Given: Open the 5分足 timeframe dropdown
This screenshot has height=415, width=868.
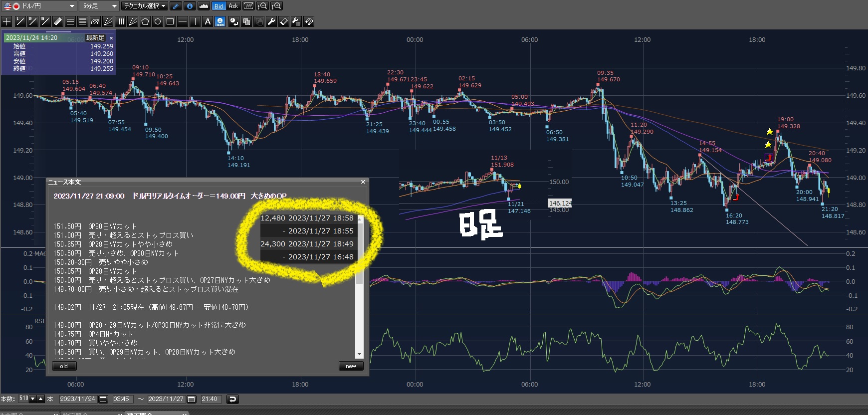Looking at the screenshot, I should coord(99,6).
